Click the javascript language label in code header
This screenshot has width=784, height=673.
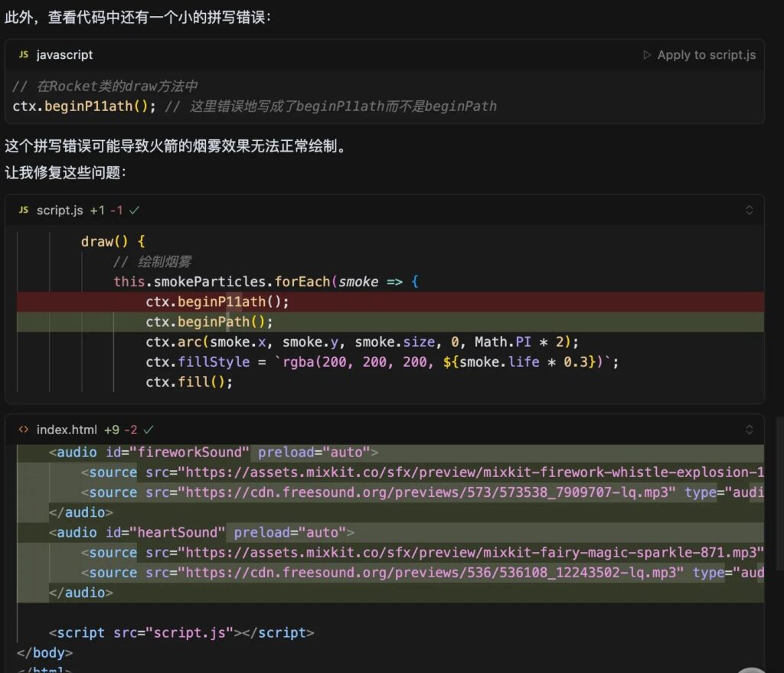(64, 55)
